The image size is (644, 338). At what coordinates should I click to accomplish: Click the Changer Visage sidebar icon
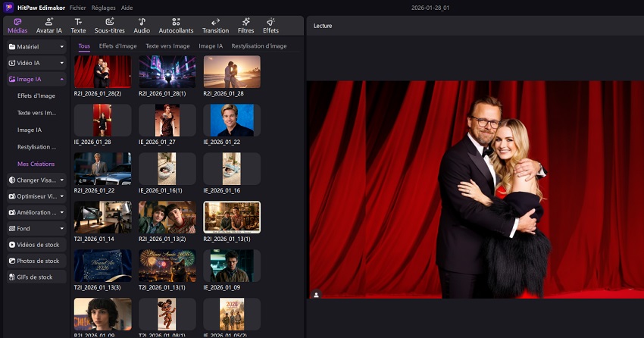pos(12,180)
